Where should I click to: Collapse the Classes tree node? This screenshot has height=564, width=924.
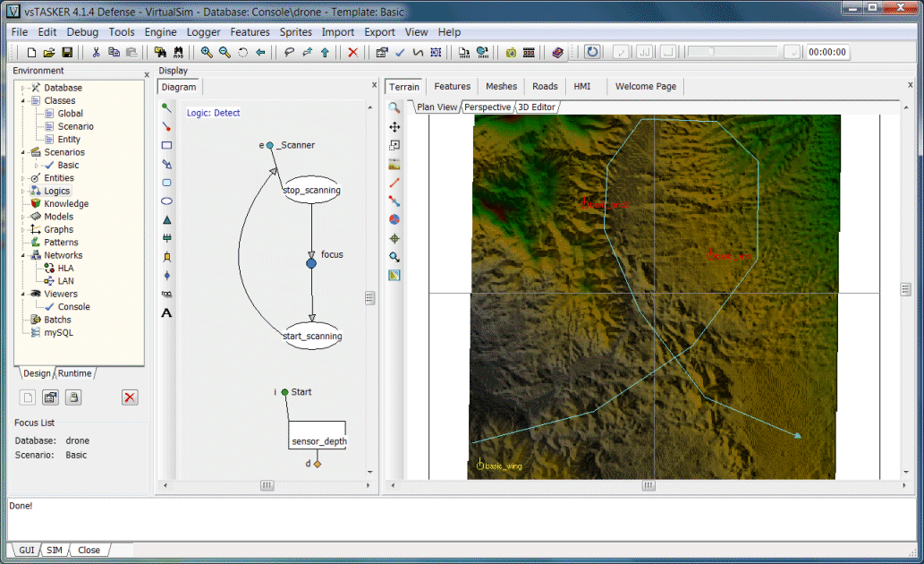click(x=24, y=101)
